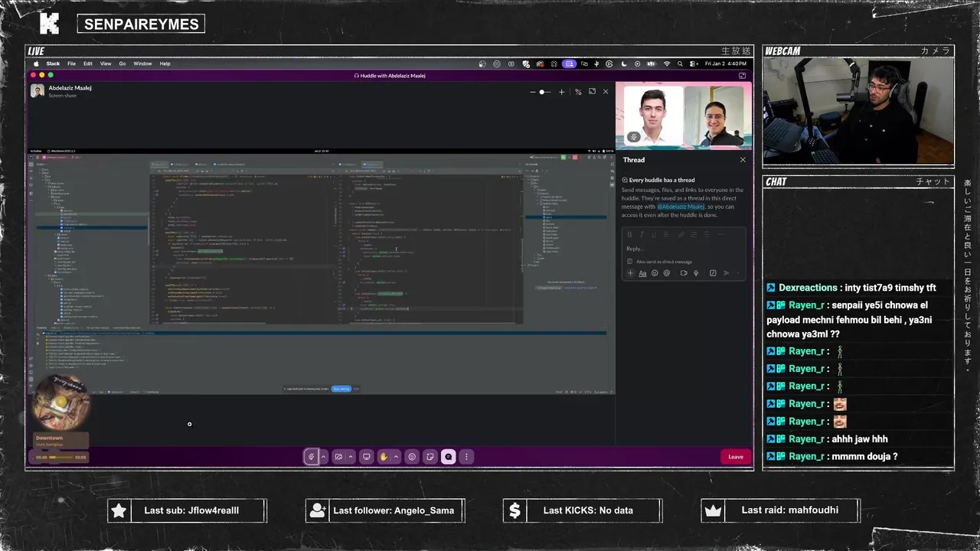980x551 pixels.
Task: Apply strikethrough formatting in thread composer
Action: 666,234
